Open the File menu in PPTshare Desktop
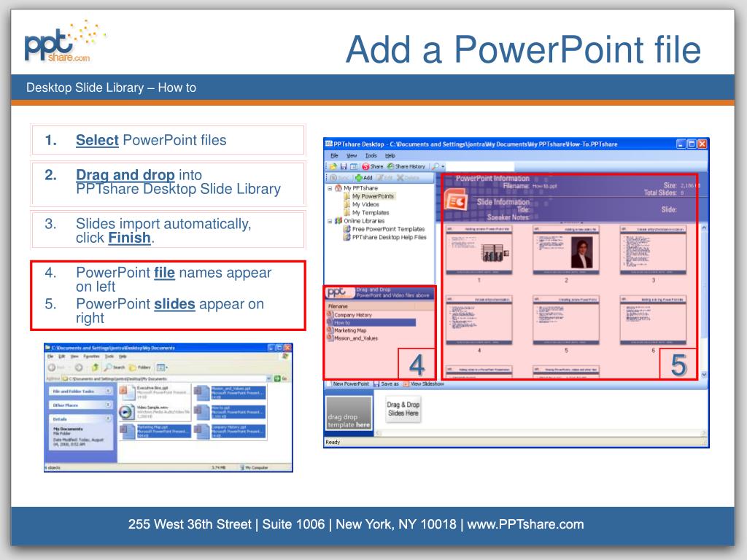Viewport: 747px width, 560px height. coord(334,156)
